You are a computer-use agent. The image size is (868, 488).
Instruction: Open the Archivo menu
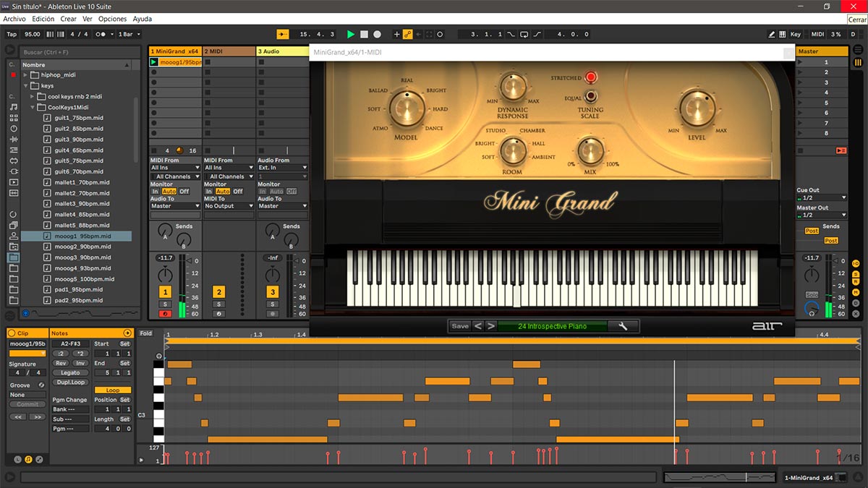pos(14,19)
